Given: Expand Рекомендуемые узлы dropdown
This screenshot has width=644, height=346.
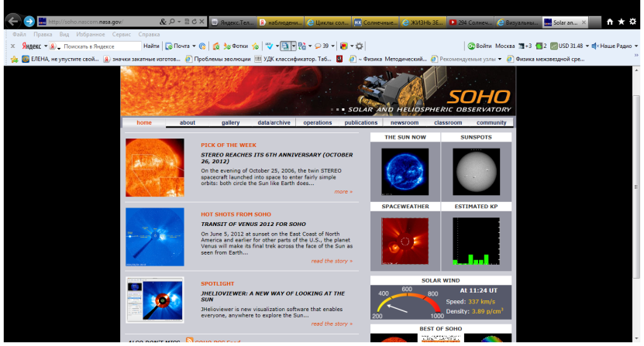Looking at the screenshot, I should pyautogui.click(x=499, y=59).
